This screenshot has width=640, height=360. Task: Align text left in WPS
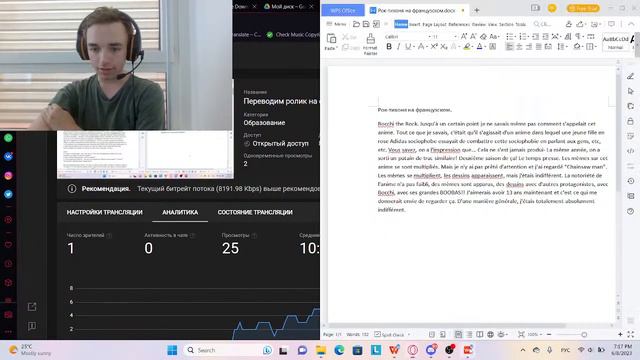click(509, 47)
